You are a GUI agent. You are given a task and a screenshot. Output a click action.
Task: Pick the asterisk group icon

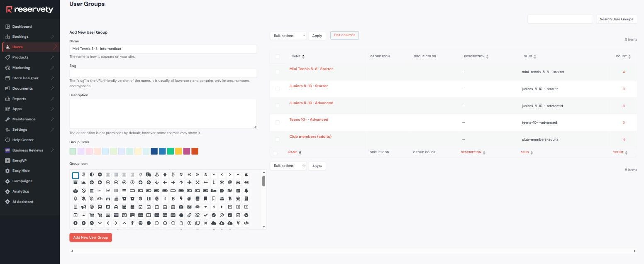[222, 183]
